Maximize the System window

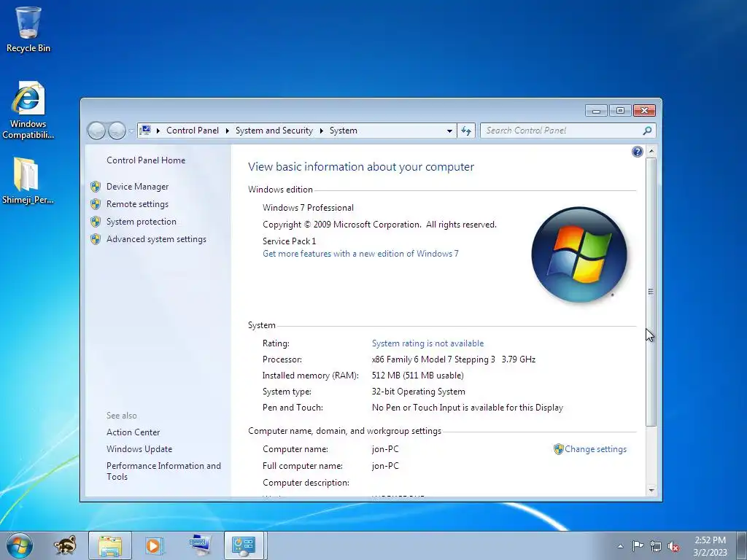click(620, 111)
